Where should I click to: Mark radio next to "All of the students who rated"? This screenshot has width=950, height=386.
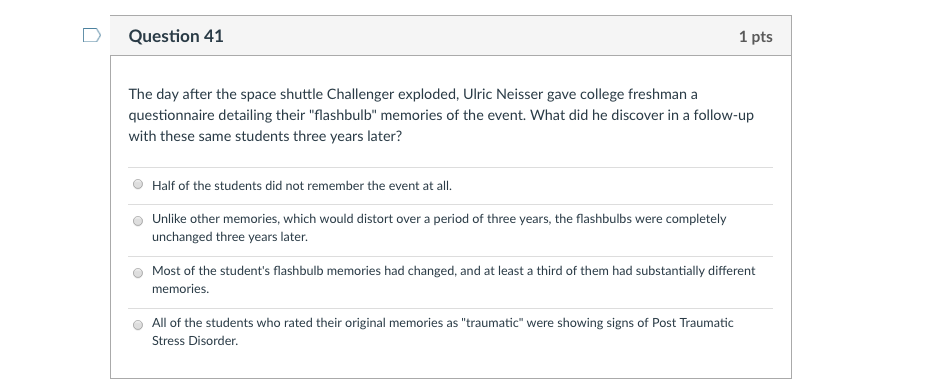(x=138, y=325)
